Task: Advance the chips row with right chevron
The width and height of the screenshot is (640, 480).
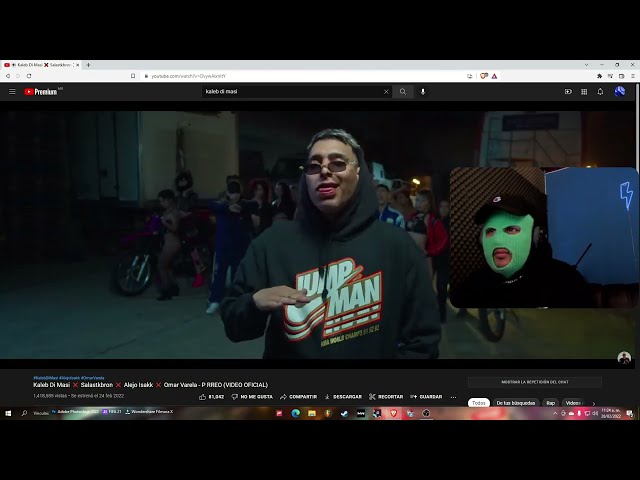Action: pos(594,404)
